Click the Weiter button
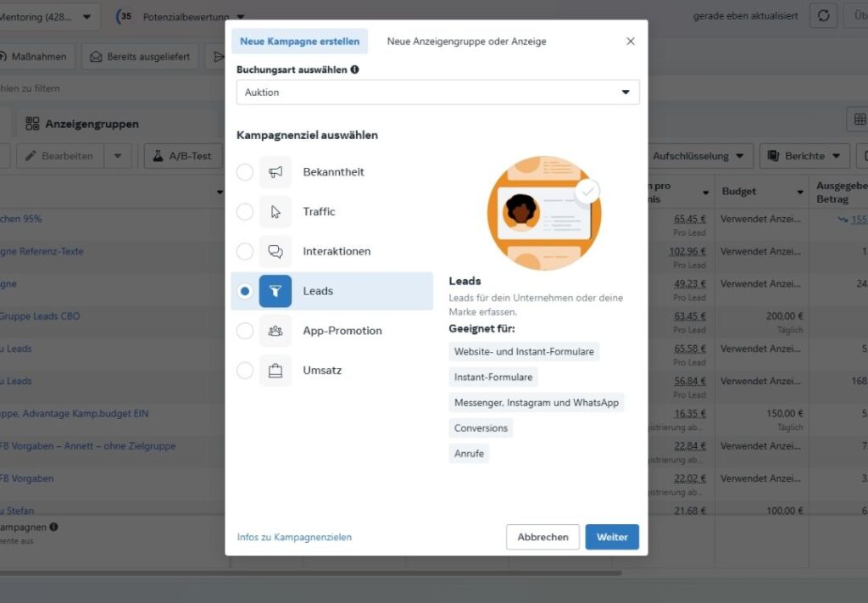This screenshot has width=868, height=603. point(612,537)
